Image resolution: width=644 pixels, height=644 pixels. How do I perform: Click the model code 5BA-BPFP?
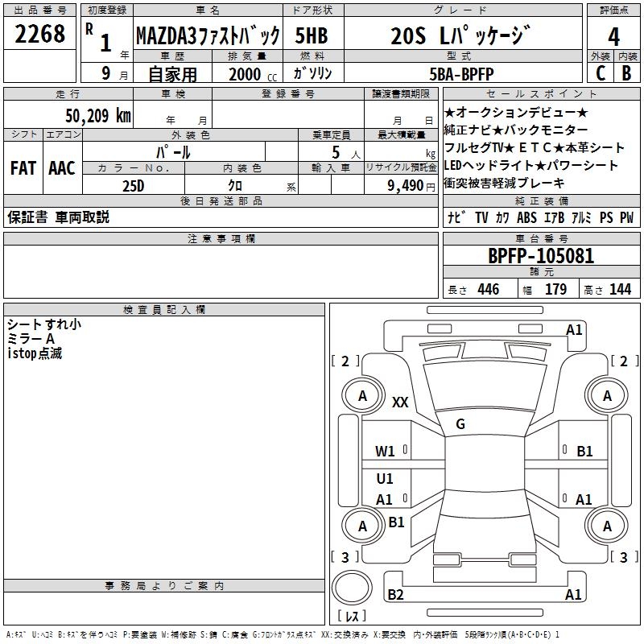pos(461,74)
